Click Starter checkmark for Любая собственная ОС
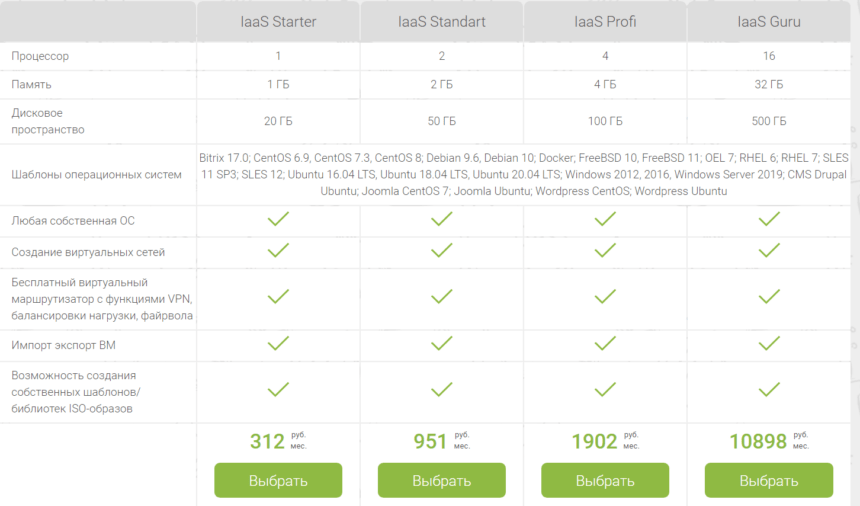The image size is (860, 506). click(278, 219)
